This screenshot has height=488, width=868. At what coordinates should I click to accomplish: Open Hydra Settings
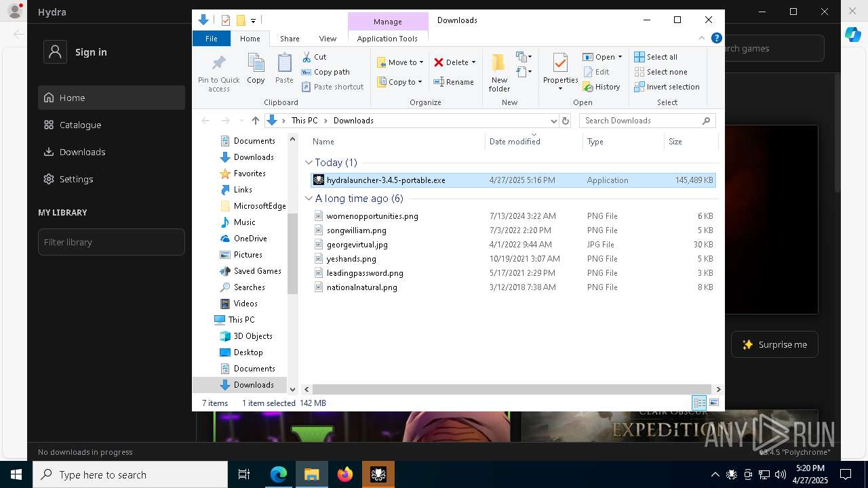[x=111, y=179]
